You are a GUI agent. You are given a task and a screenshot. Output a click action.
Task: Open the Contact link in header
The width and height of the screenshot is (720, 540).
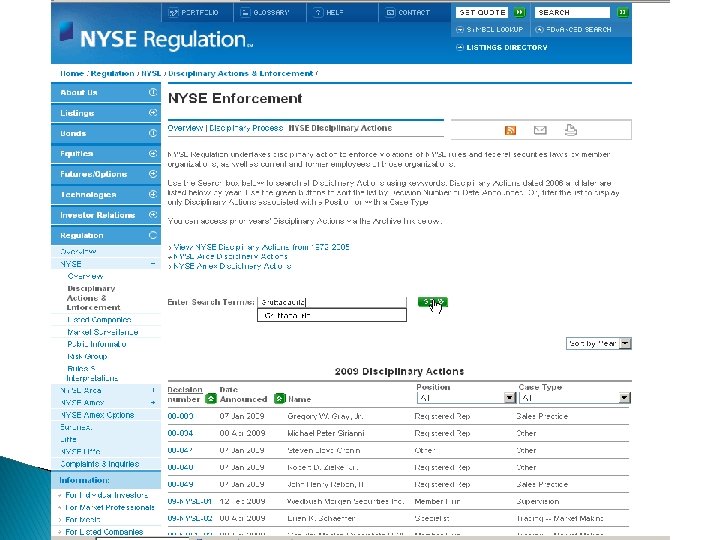tap(408, 12)
